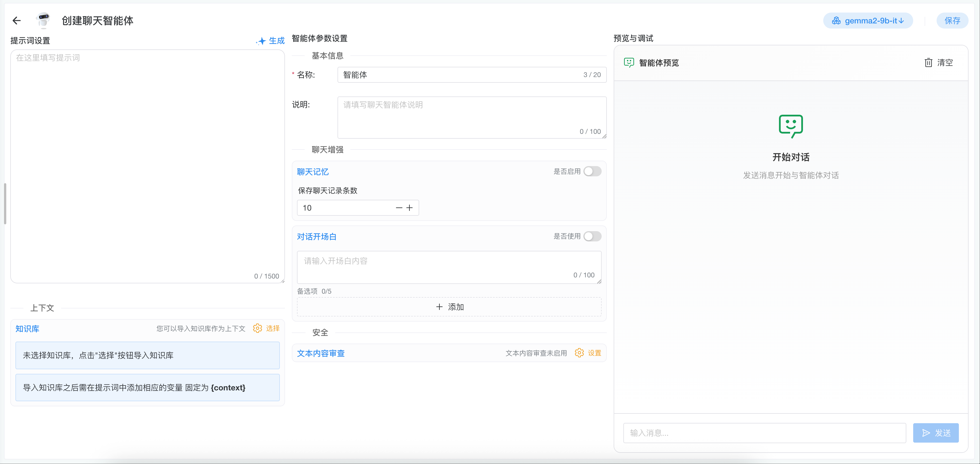Click the back arrow icon
The image size is (980, 464).
coord(16,21)
